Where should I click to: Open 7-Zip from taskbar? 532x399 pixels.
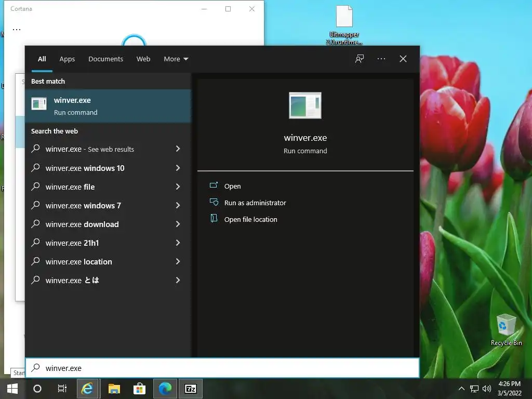pyautogui.click(x=190, y=389)
